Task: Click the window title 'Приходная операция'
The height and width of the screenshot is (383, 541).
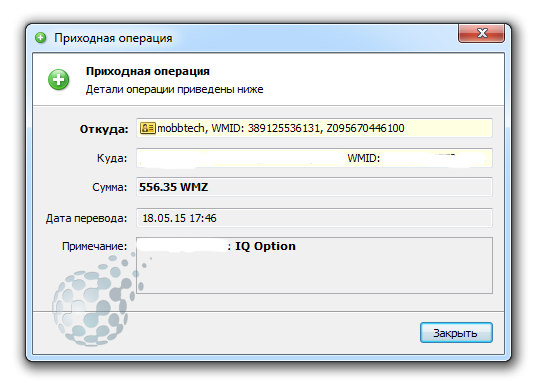Action: coord(113,38)
